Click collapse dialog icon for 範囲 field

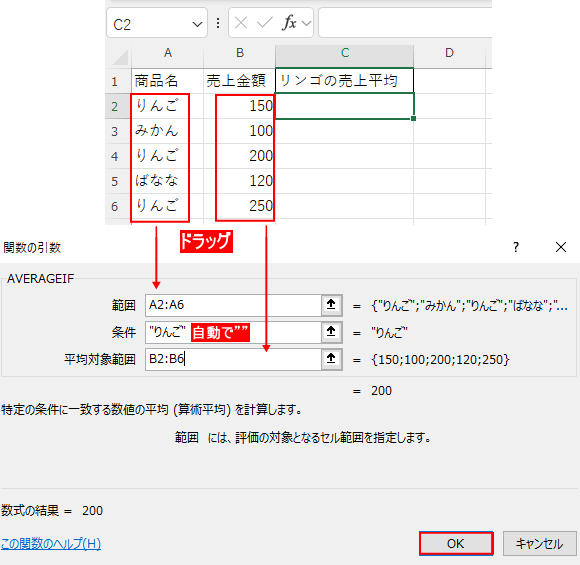331,305
